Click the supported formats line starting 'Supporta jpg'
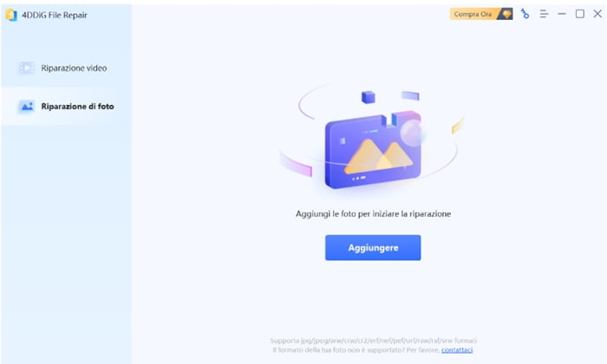Image resolution: width=607 pixels, height=364 pixels. pyautogui.click(x=374, y=341)
